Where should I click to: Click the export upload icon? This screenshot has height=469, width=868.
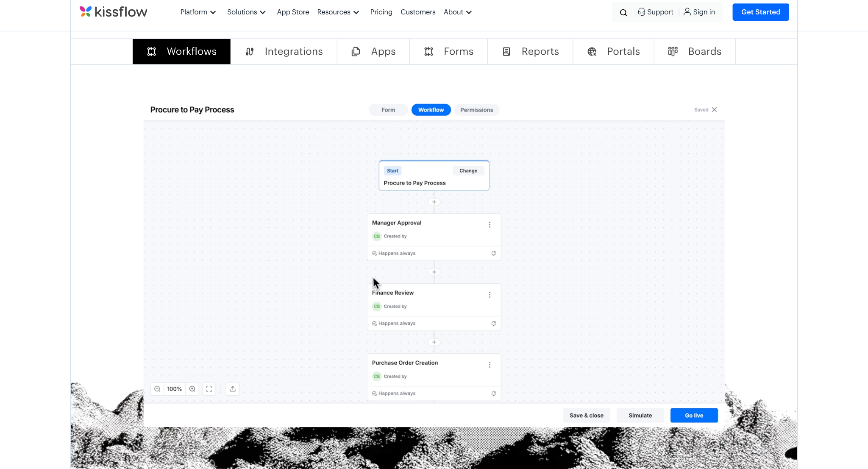pos(233,389)
